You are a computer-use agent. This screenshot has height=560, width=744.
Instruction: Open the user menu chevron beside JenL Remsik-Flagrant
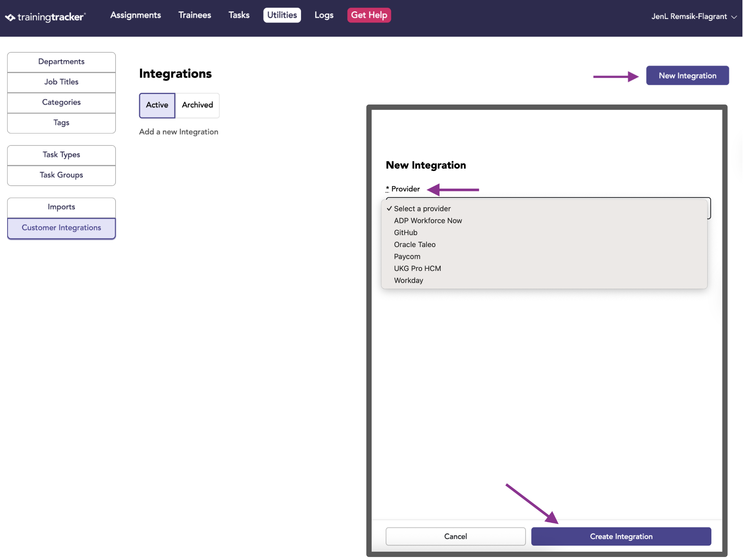[734, 17]
